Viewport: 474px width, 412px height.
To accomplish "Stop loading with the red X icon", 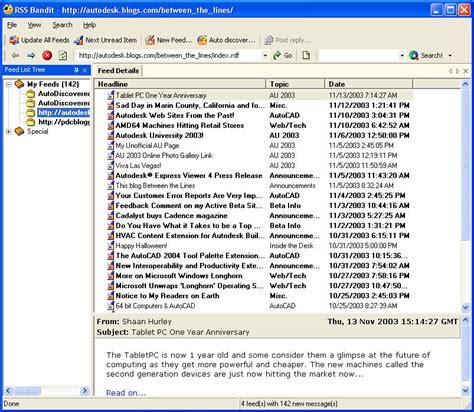I will tap(47, 55).
